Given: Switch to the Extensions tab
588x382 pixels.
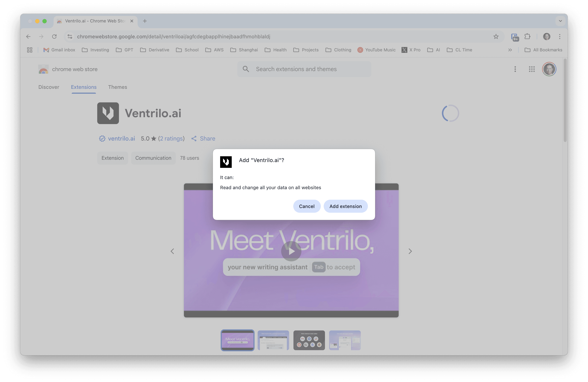Looking at the screenshot, I should click(x=84, y=87).
